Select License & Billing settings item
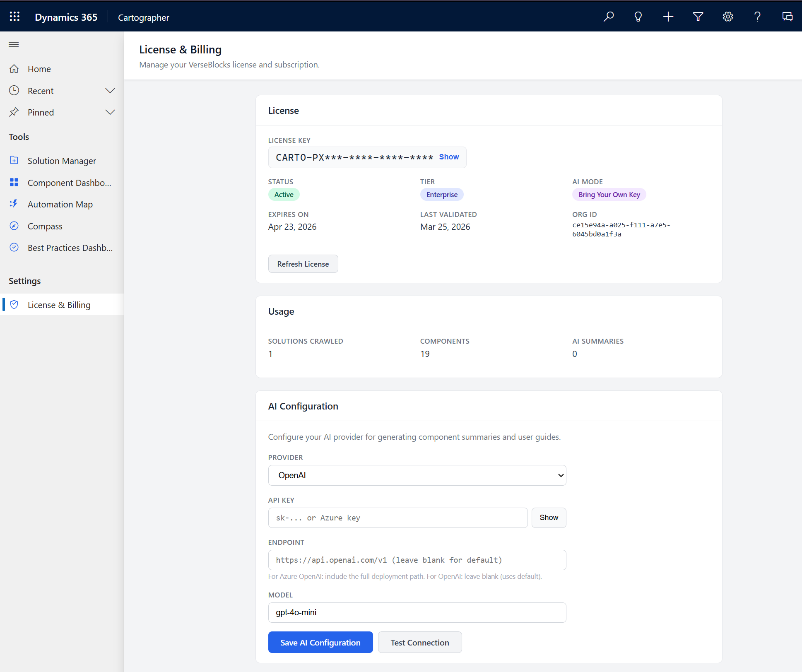Image resolution: width=802 pixels, height=672 pixels. coord(62,305)
